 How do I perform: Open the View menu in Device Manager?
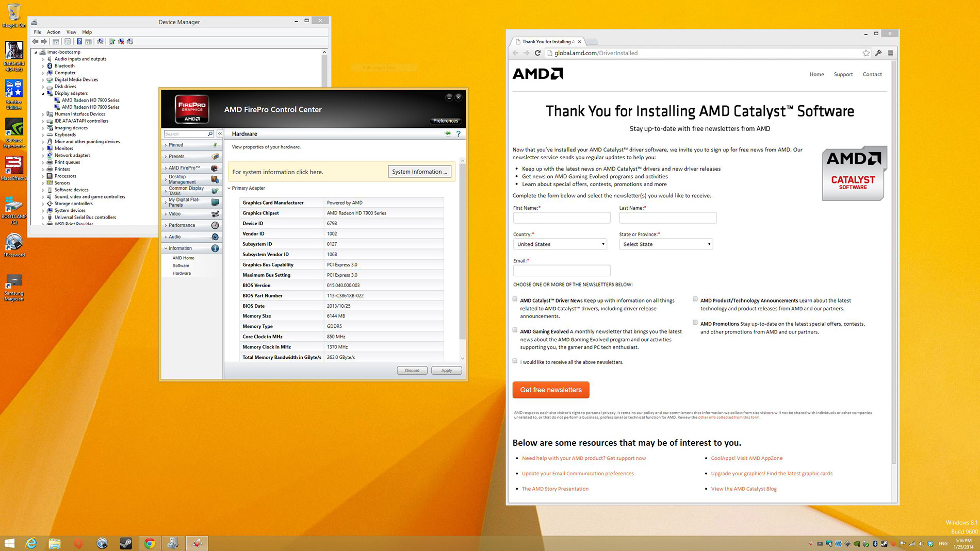tap(71, 32)
